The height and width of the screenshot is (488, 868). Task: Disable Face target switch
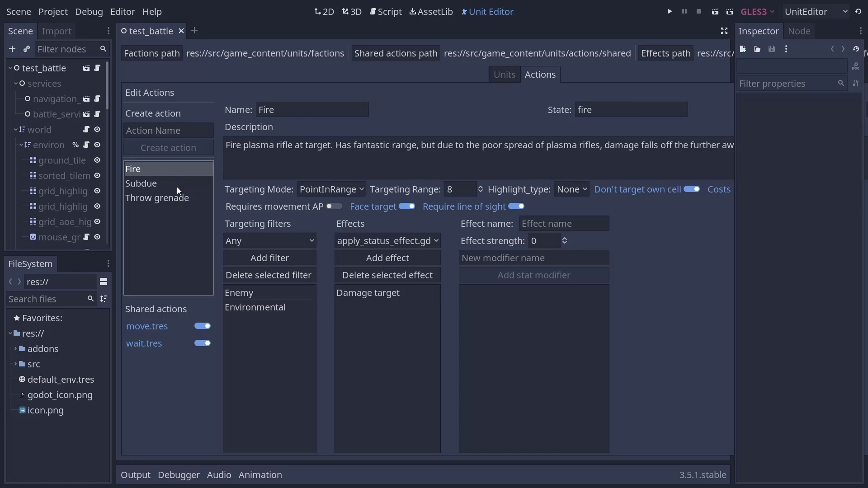point(407,206)
